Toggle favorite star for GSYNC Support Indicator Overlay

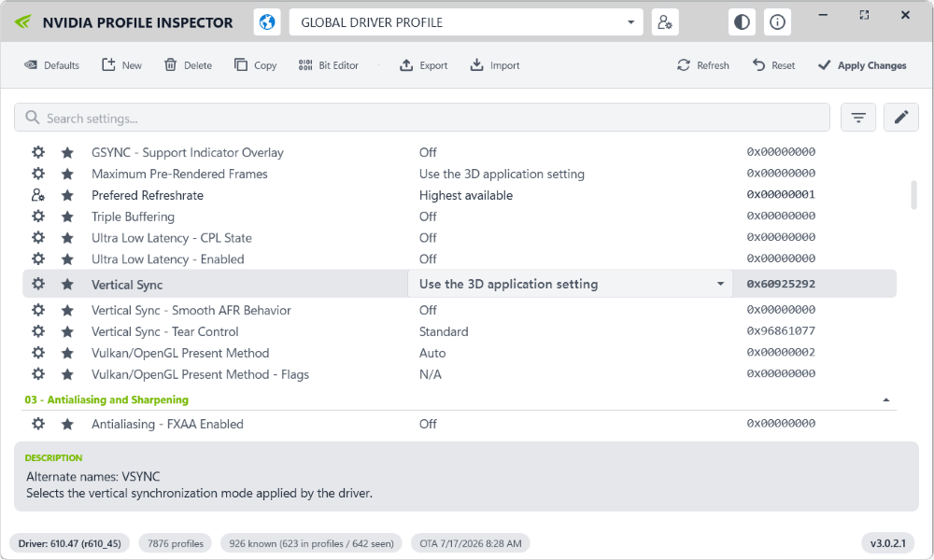coord(67,153)
